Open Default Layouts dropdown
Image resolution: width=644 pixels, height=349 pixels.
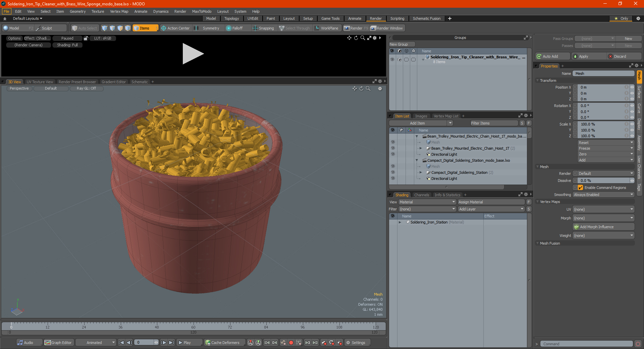[x=28, y=18]
